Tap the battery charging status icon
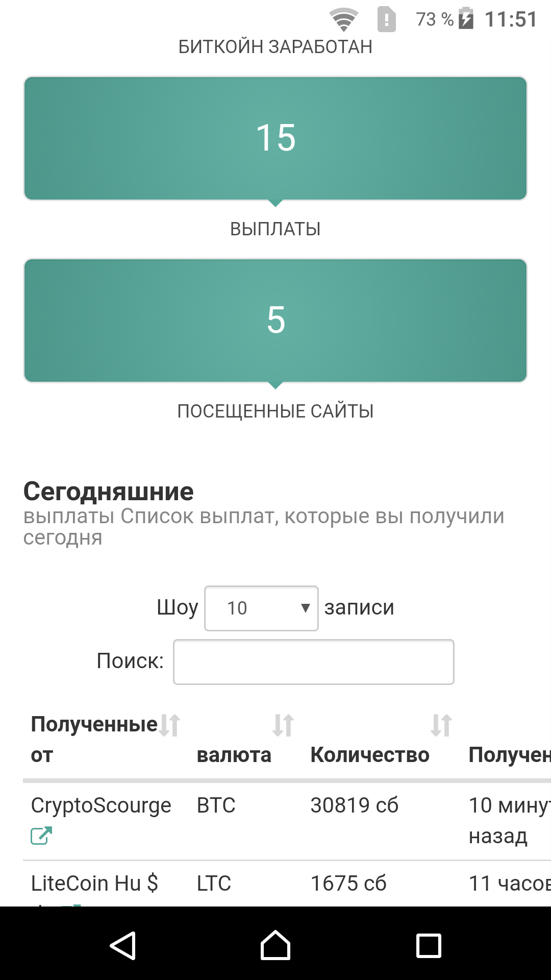The image size is (551, 980). click(x=466, y=19)
